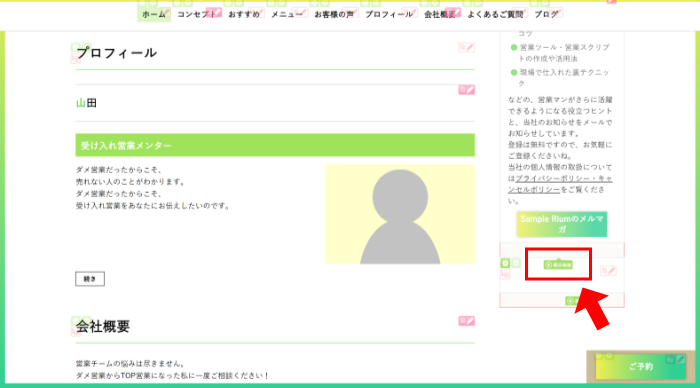Click the highlighted green add-block button
The width and height of the screenshot is (700, 388).
(558, 265)
